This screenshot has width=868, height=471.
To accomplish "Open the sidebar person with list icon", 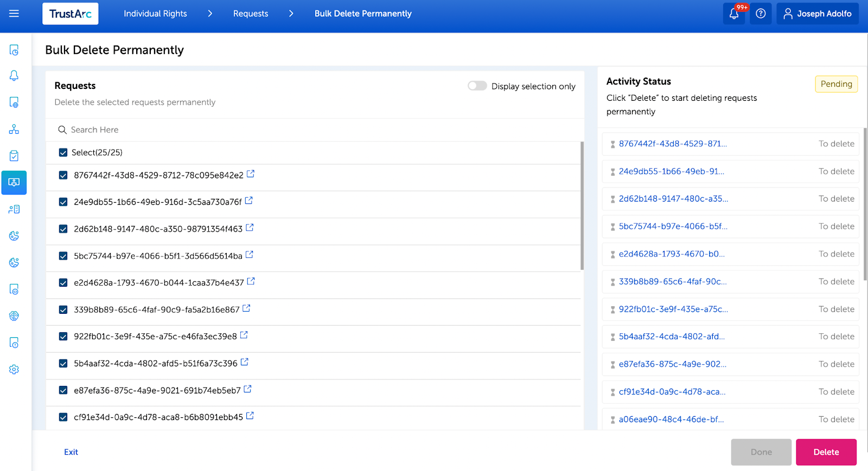I will [x=14, y=209].
